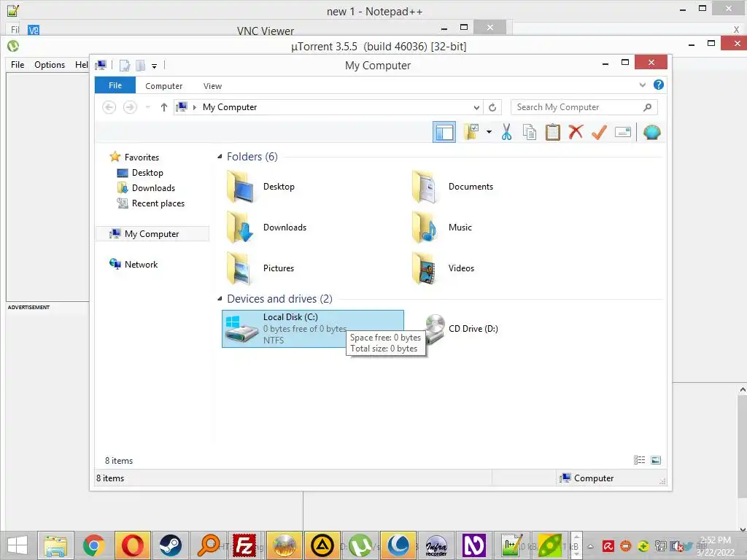Select the Videos folder icon
747x560 pixels.
[x=424, y=268]
